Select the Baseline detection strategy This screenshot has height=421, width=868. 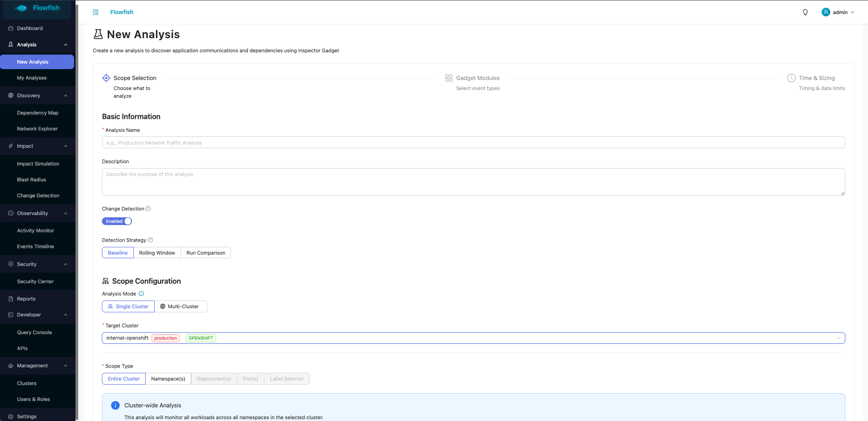118,253
